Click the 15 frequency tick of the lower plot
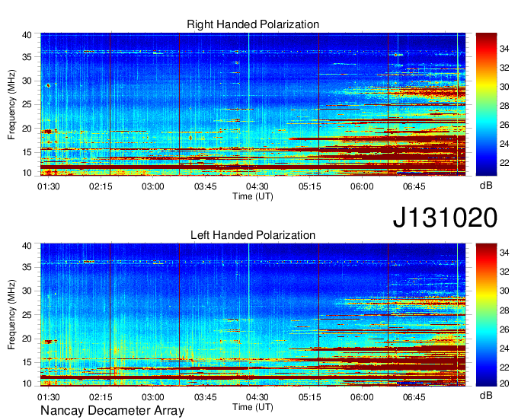The height and width of the screenshot is (420, 518). [x=27, y=362]
